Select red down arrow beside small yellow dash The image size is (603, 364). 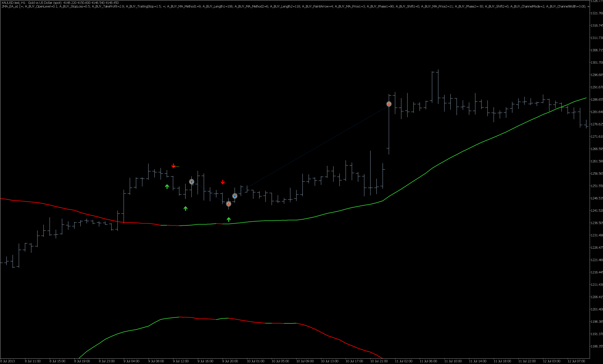[x=173, y=166]
